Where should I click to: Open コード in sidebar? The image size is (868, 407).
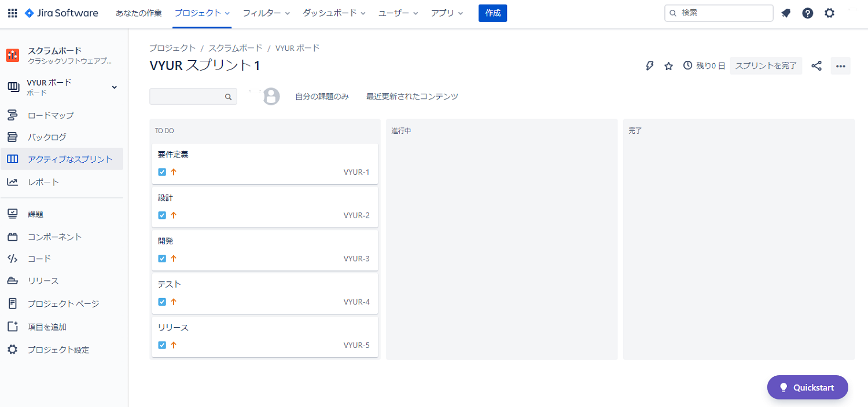62,259
